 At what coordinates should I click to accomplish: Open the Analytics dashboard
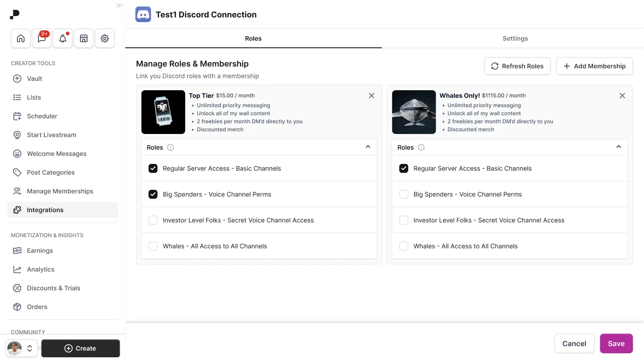point(40,269)
